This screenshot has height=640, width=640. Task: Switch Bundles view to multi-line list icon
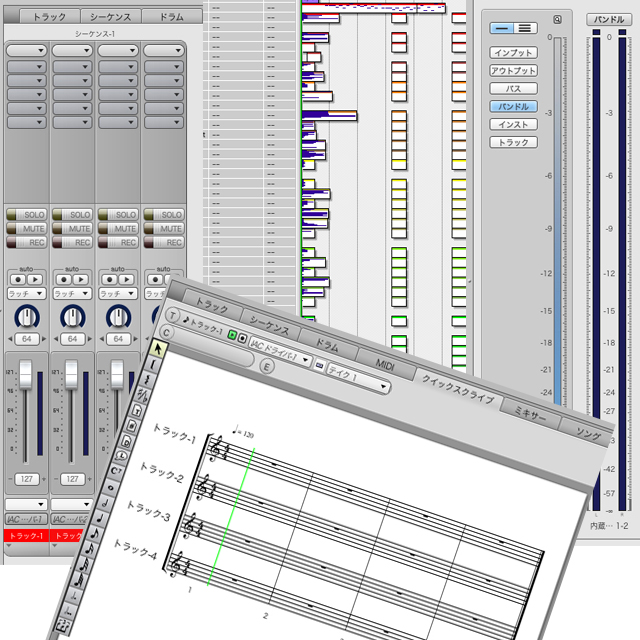point(525,28)
